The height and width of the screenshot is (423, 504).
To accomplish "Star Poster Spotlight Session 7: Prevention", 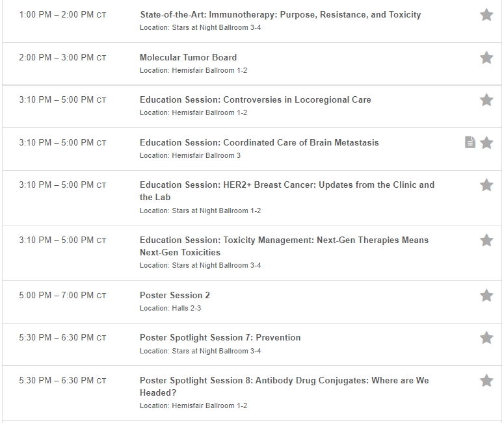I will coord(486,338).
